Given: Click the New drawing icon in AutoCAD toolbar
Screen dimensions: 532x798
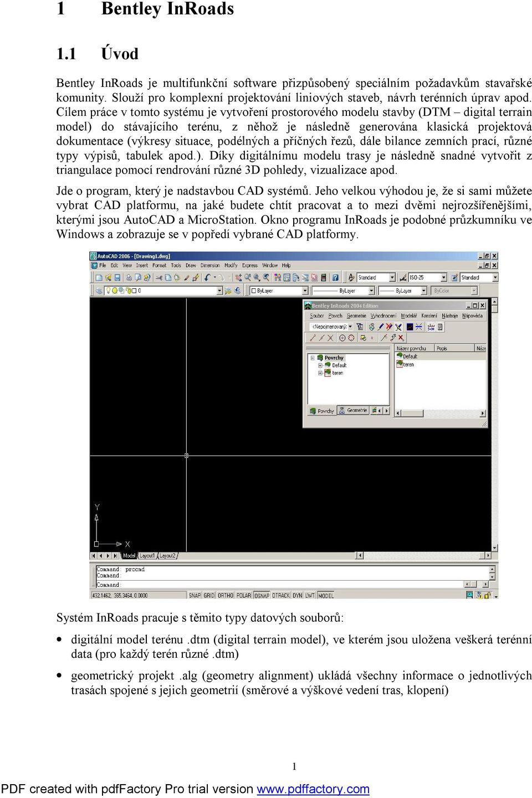Looking at the screenshot, I should [98, 278].
